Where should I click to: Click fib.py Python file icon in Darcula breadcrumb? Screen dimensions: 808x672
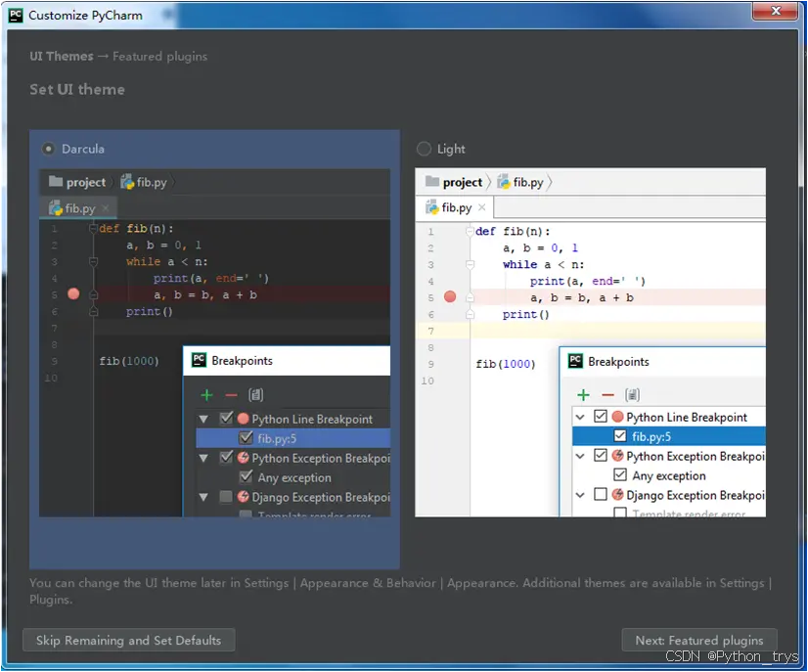coord(127,182)
